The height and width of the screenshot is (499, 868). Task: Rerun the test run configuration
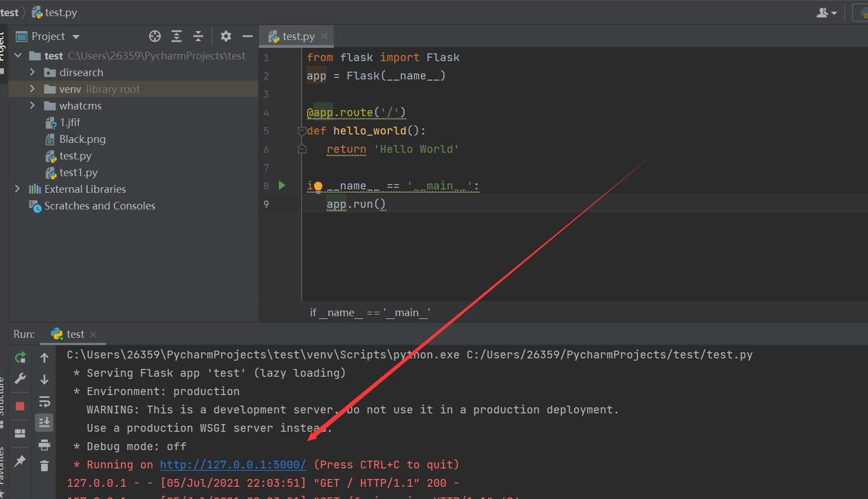pyautogui.click(x=20, y=357)
